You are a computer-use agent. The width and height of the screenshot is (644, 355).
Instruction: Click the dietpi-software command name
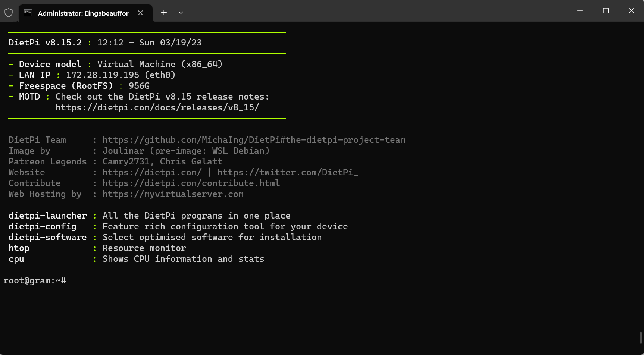coord(48,237)
